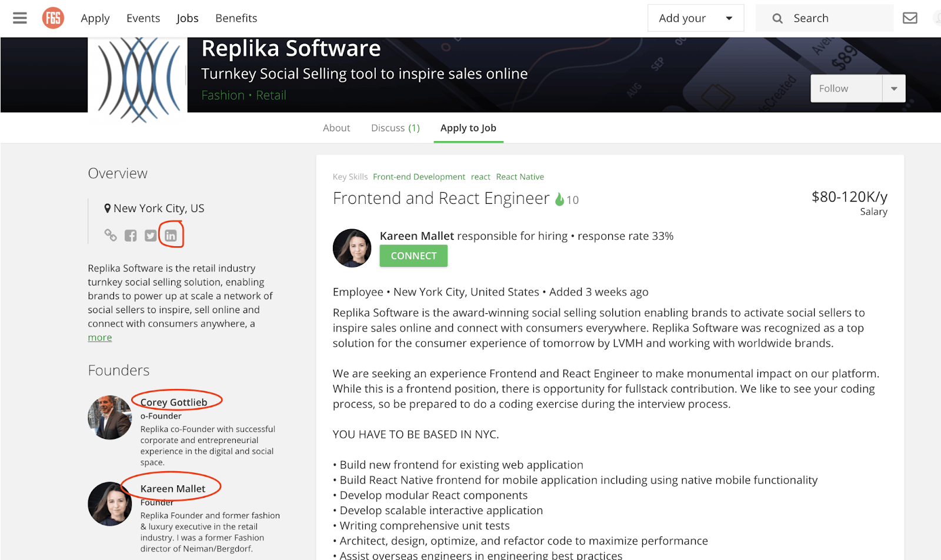
Task: Click the $80-120K/y salary text
Action: click(x=849, y=197)
